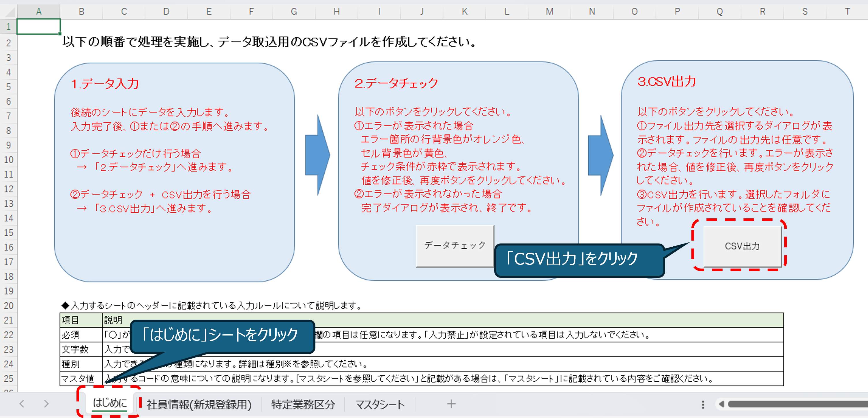Screen dimensions: 868x418
Task: Open the はじめに sheet tab
Action: click(x=110, y=403)
